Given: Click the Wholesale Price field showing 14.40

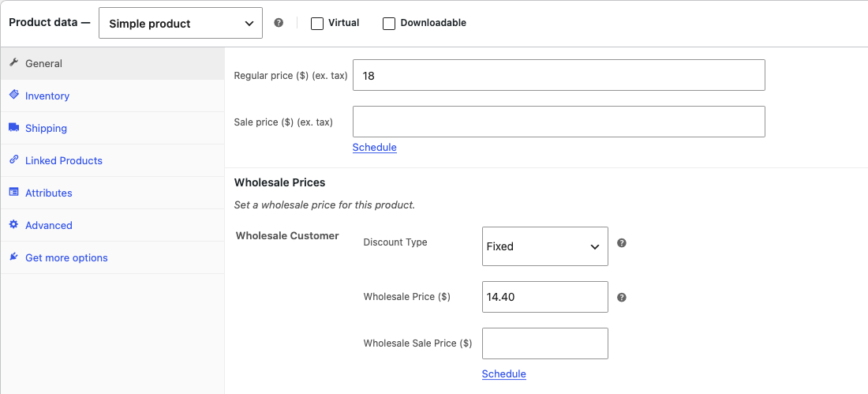Looking at the screenshot, I should [x=544, y=297].
